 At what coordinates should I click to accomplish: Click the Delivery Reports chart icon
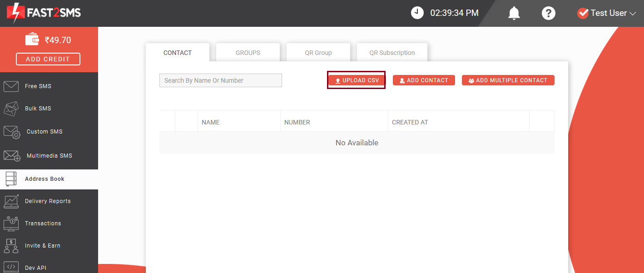(11, 201)
